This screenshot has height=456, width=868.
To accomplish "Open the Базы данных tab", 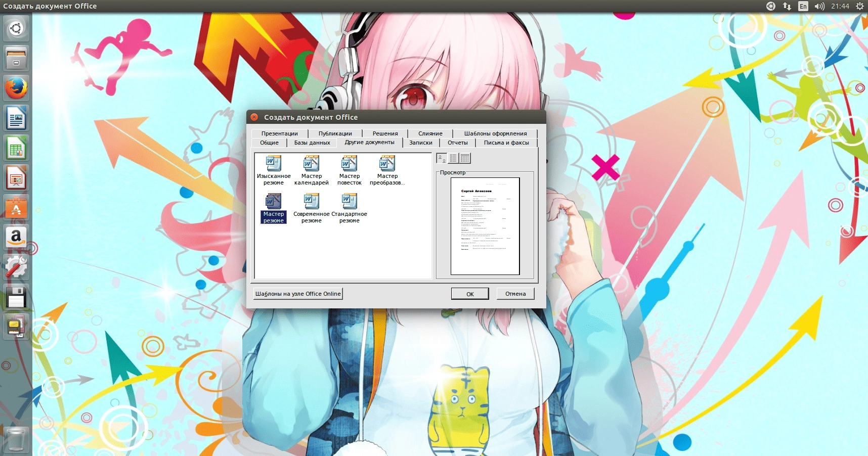I will click(312, 143).
